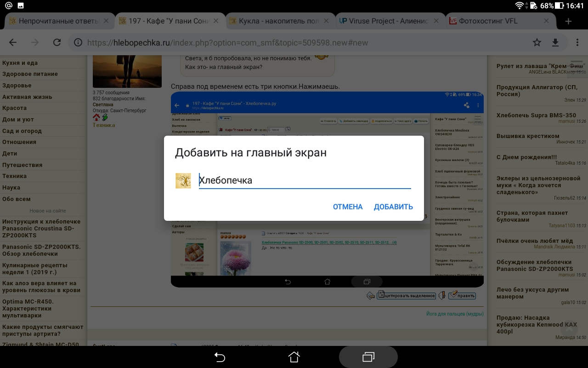Tap the browser back arrow

point(13,42)
